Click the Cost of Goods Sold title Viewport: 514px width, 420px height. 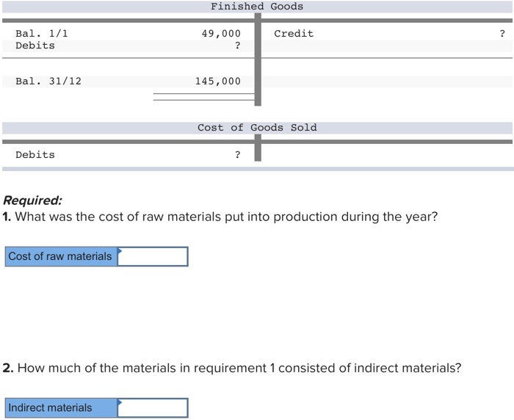pyautogui.click(x=256, y=128)
